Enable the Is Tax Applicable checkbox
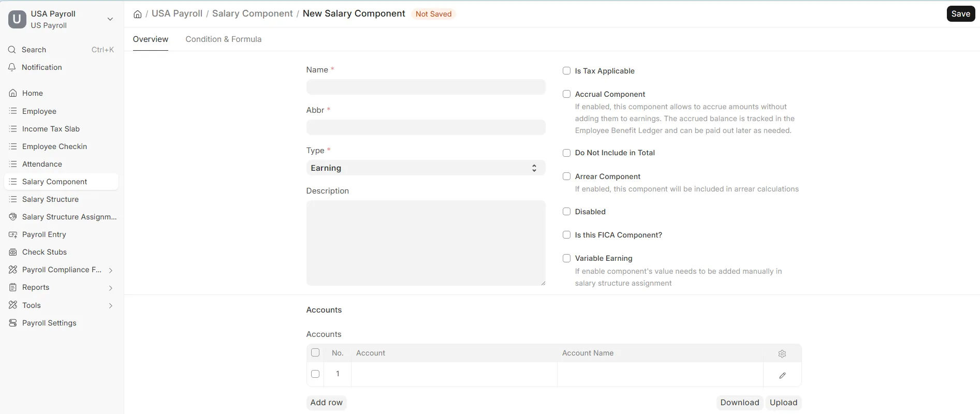980x414 pixels. (x=566, y=71)
